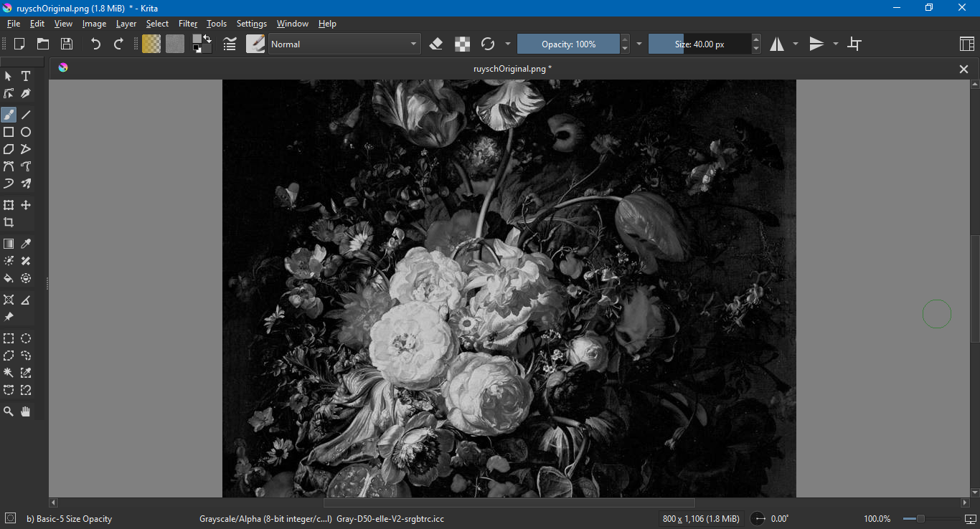Select the Measure tool

26,300
